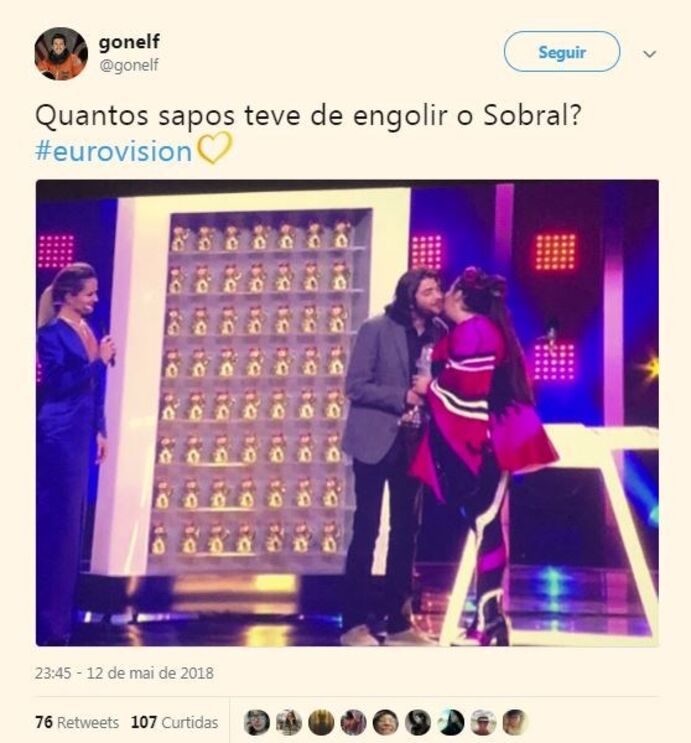Open the sixth black-and-white liker avatar

pyautogui.click(x=418, y=723)
